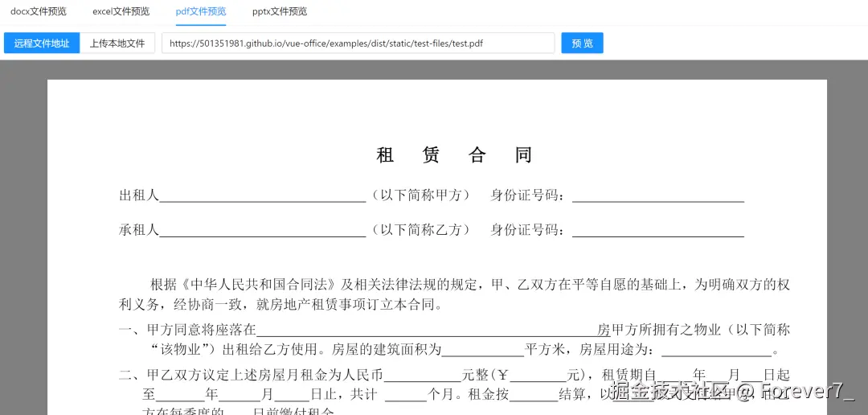Click the text 个月。租金按

tap(468, 395)
